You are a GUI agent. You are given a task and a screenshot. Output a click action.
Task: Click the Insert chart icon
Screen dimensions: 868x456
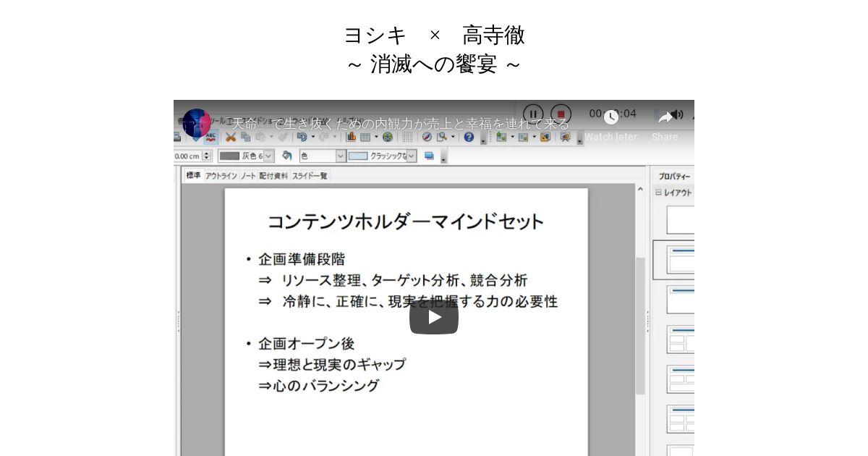coord(352,137)
